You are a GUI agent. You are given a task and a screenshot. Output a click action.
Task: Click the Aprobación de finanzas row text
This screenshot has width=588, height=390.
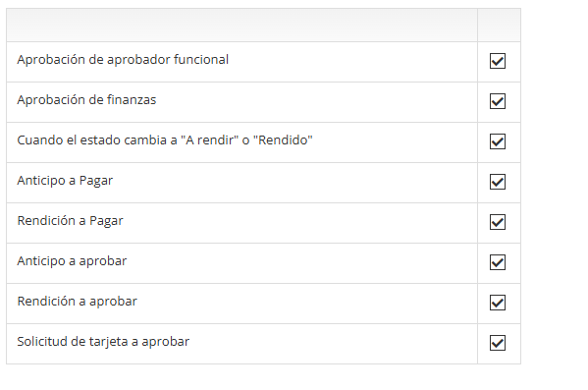click(86, 100)
